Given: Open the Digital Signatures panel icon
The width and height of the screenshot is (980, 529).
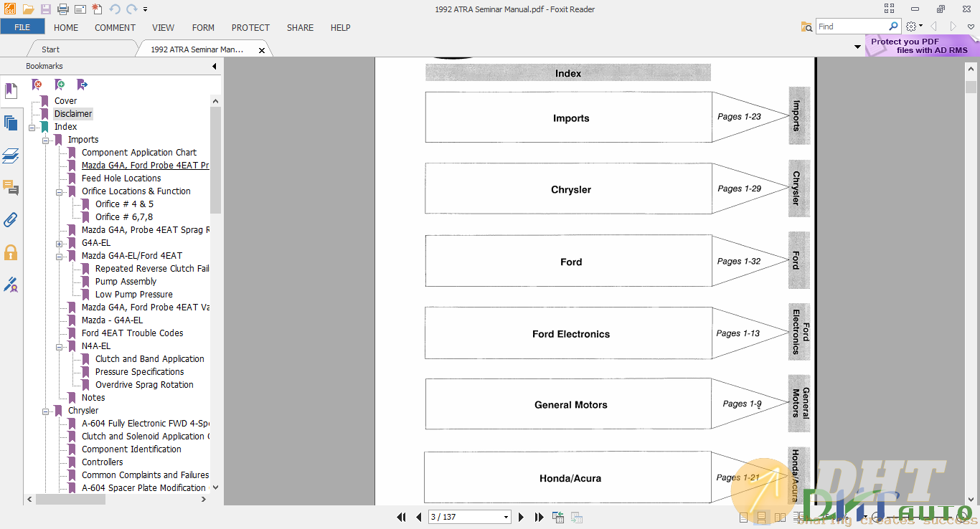Looking at the screenshot, I should pyautogui.click(x=11, y=285).
